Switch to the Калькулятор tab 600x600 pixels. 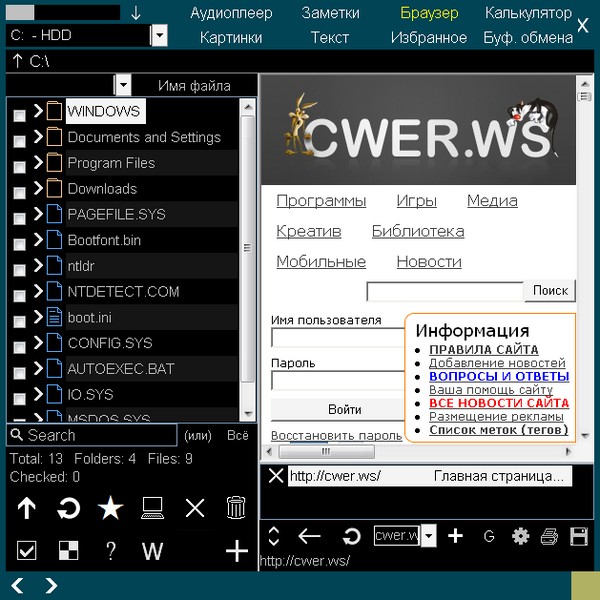[528, 13]
